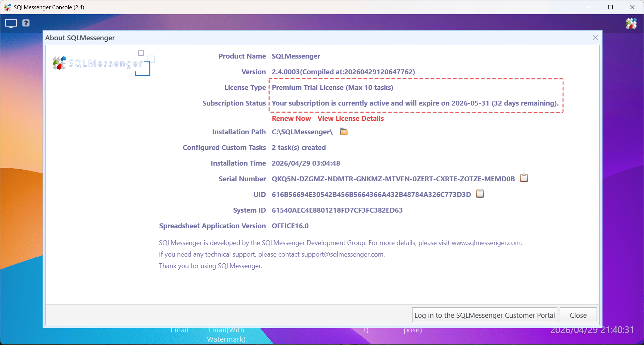Click the SQLMessenger cube logo at top right
The width and height of the screenshot is (644, 345).
pyautogui.click(x=631, y=23)
